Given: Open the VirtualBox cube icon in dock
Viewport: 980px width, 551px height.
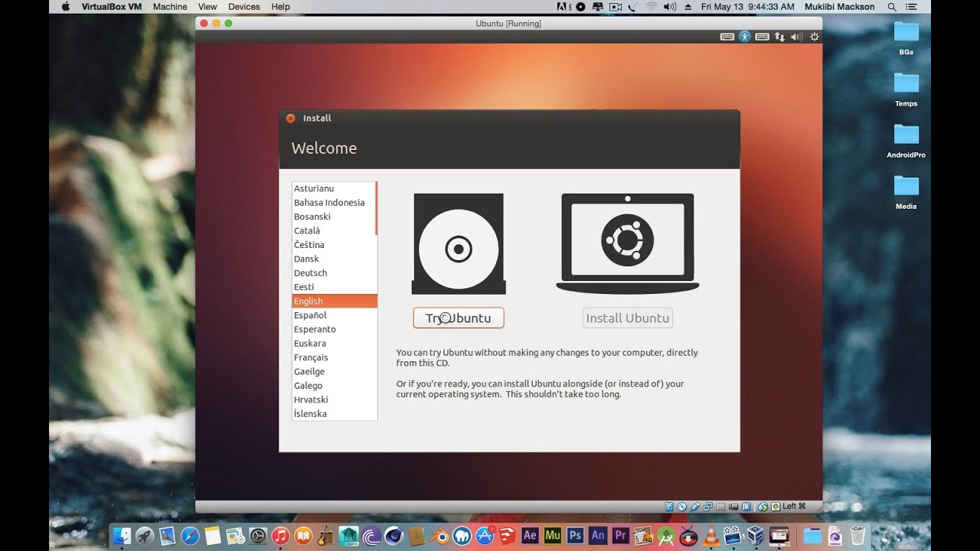Looking at the screenshot, I should (756, 535).
